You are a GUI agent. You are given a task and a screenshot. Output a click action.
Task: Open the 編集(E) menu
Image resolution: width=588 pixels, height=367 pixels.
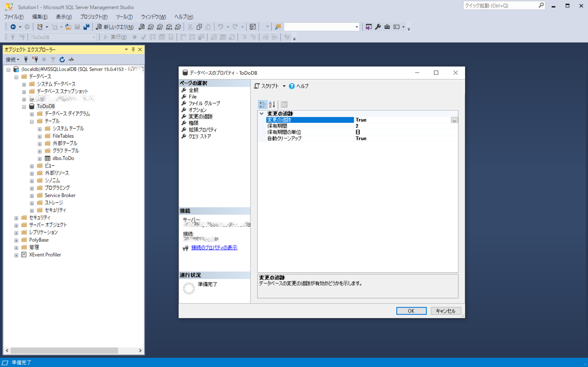(x=40, y=17)
